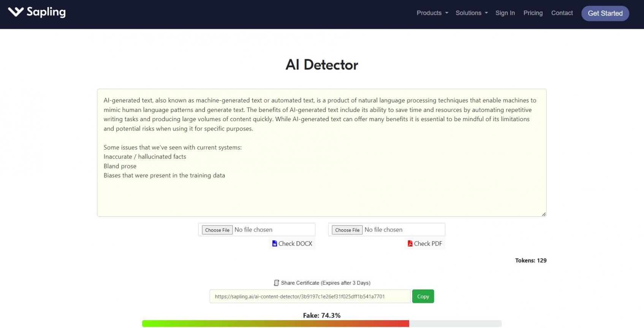Screen dimensions: 644x328
Task: Choose a file for DOCX check
Action: point(217,230)
